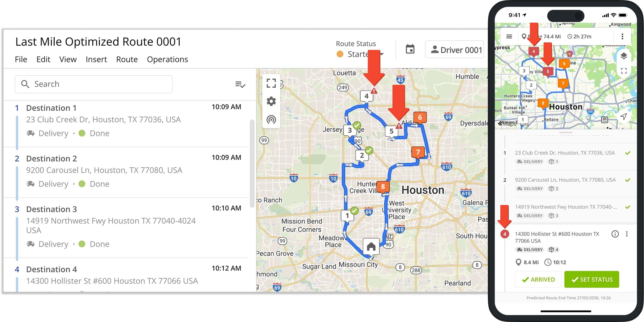Click the select-all checklist icon
Viewport: 644px width, 322px height.
240,84
